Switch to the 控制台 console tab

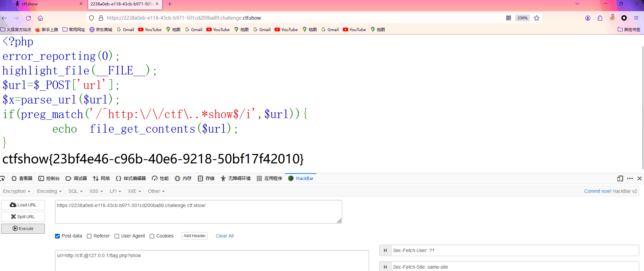(49, 178)
